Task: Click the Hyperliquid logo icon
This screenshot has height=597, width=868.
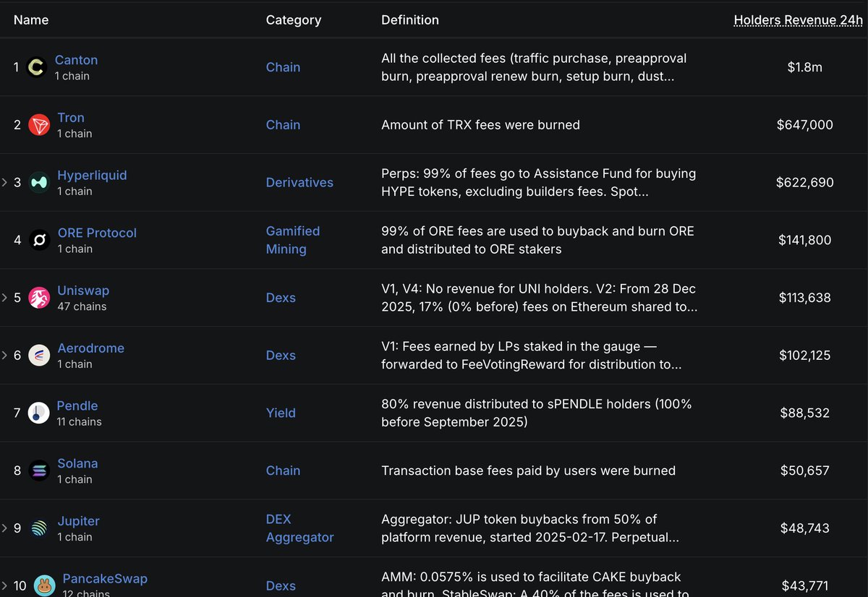Action: [x=39, y=183]
